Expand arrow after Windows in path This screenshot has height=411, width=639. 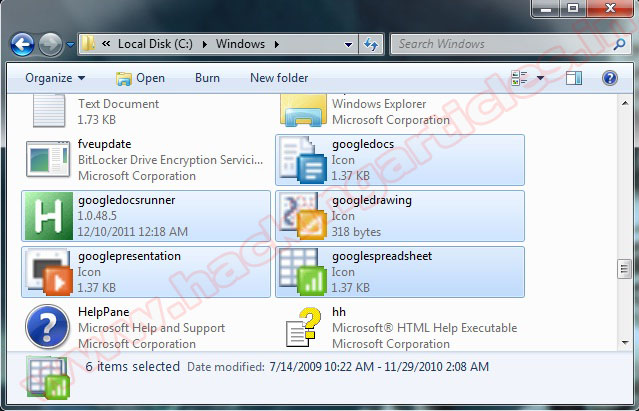tap(277, 44)
